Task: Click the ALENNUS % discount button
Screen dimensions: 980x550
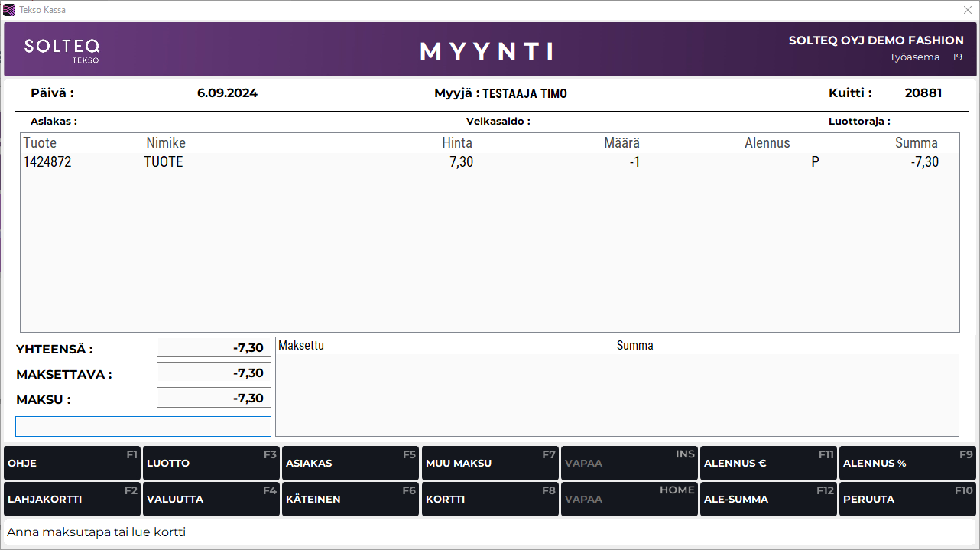Action: 907,464
